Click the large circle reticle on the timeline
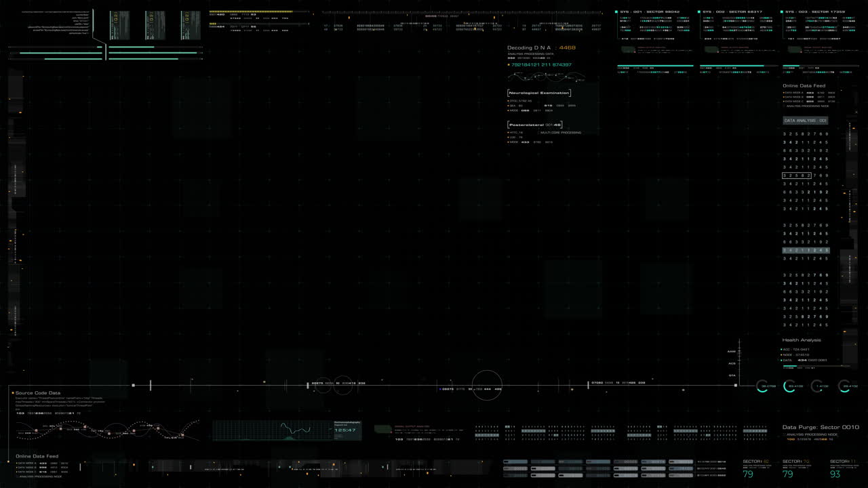868x488 pixels. click(x=487, y=386)
